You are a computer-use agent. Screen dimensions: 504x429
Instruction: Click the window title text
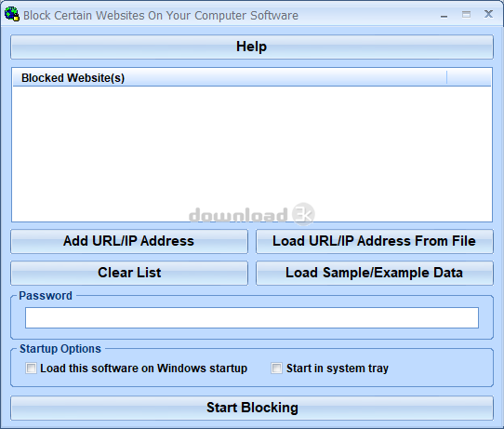[161, 15]
